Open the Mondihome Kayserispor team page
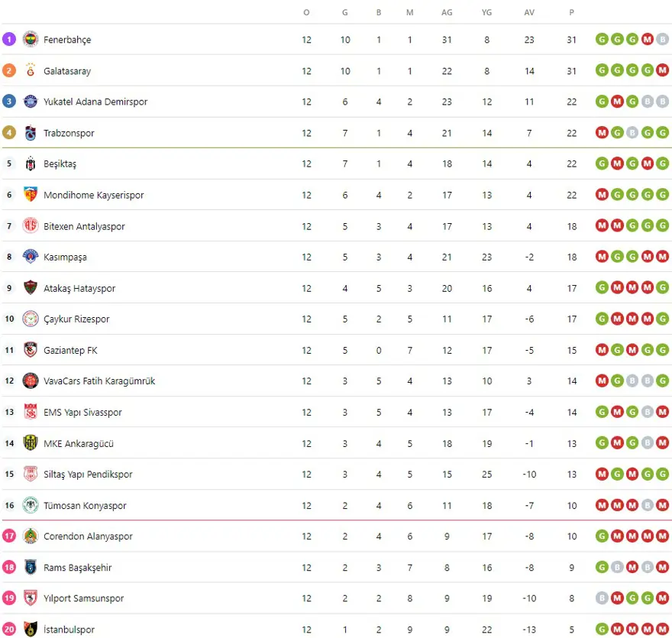The width and height of the screenshot is (672, 638). (x=93, y=195)
